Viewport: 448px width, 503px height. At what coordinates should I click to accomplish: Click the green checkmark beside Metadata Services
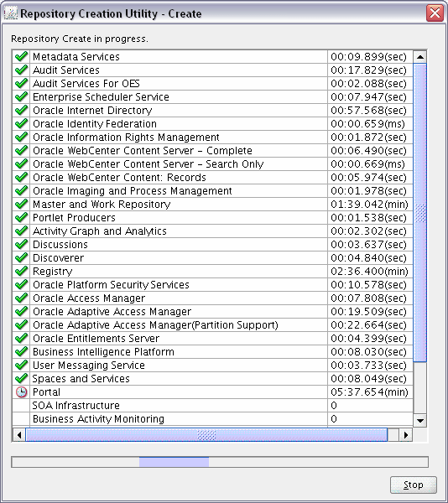click(21, 57)
